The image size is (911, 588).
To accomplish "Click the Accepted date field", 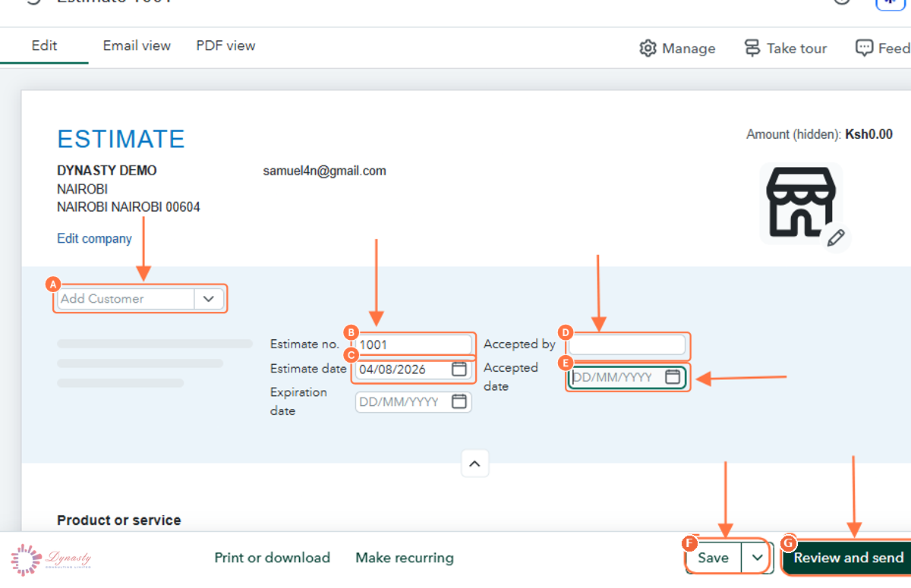I will 627,377.
